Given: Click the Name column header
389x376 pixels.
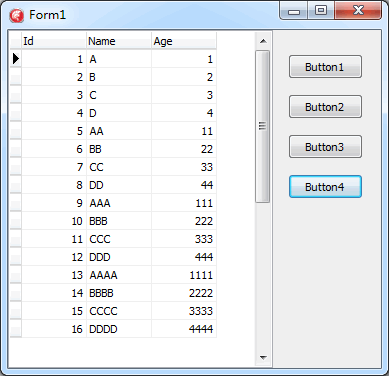Looking at the screenshot, I should [x=119, y=41].
